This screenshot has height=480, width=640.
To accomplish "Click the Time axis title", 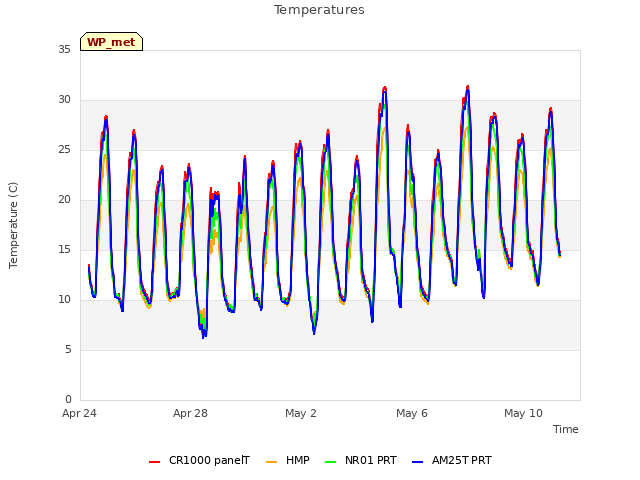I will [566, 429].
